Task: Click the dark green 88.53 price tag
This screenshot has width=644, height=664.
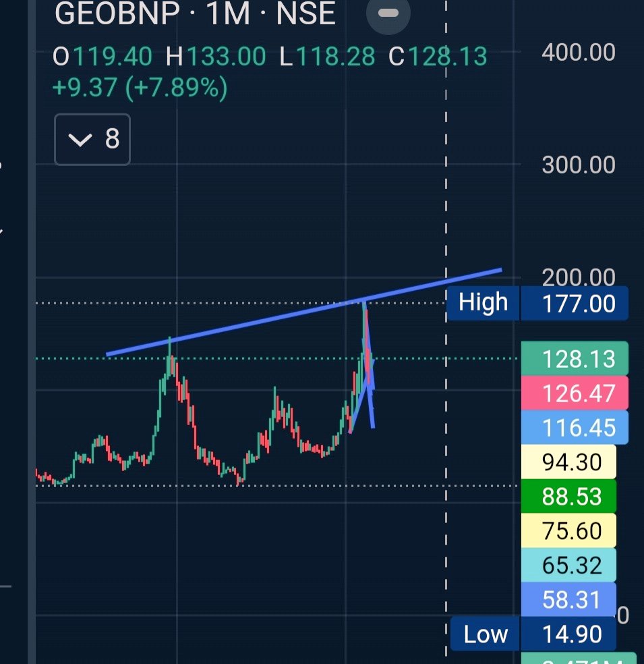Action: (568, 496)
